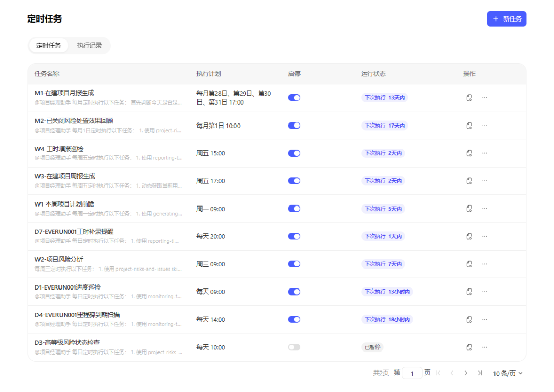The image size is (554, 392).
Task: Click the 已暂停 status badge
Action: pos(372,347)
